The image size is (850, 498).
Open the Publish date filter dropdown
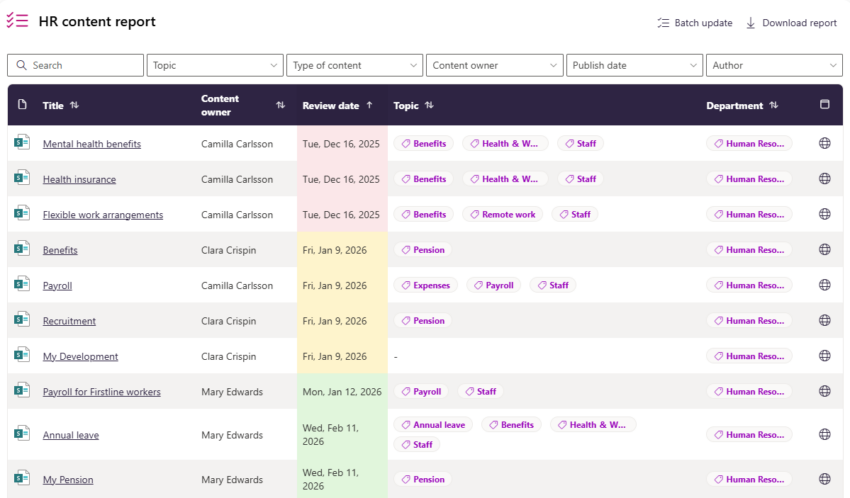pos(634,65)
